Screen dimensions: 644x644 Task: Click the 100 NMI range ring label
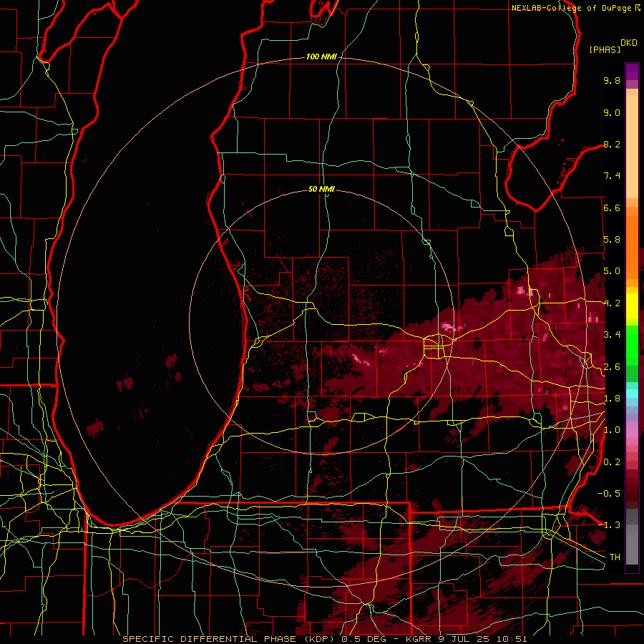pos(321,57)
